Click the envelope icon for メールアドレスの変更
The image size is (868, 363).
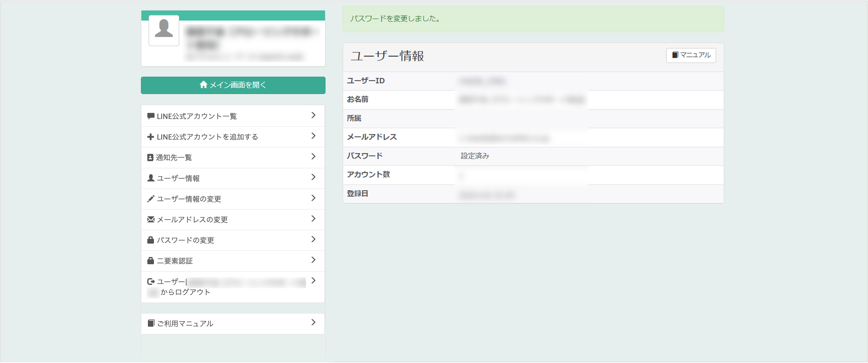(151, 220)
